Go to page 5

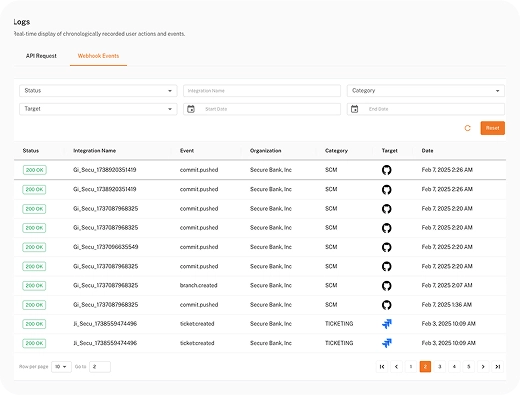click(x=469, y=367)
